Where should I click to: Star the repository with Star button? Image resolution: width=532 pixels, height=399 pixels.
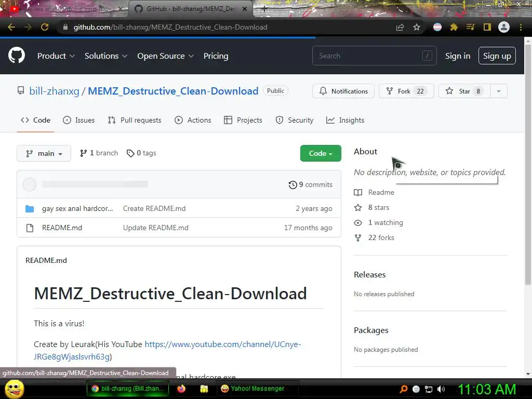[464, 91]
